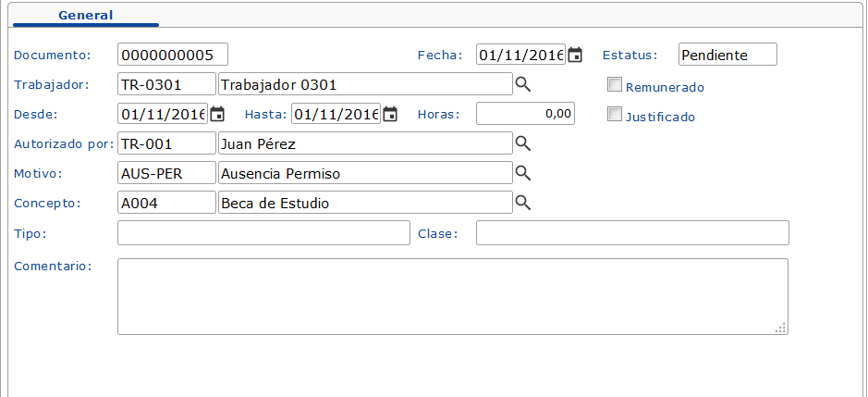The height and width of the screenshot is (397, 868).
Task: Enable the Remunerado checkbox
Action: pos(615,85)
